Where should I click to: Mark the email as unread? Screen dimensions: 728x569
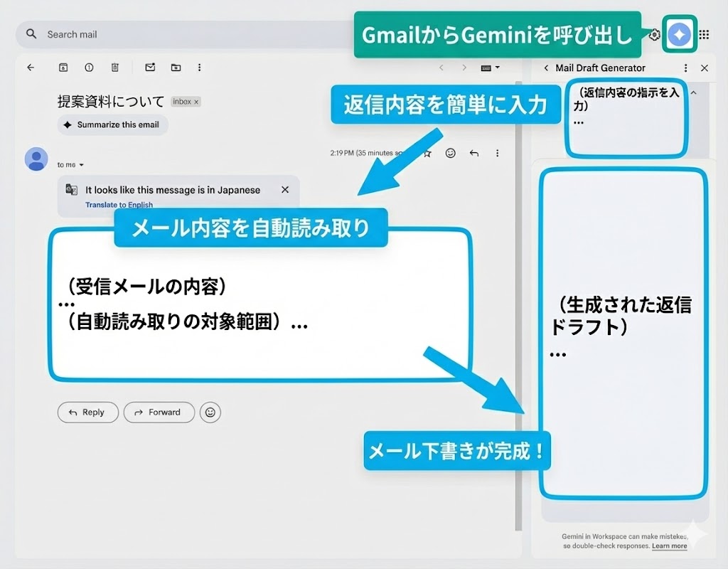(149, 67)
